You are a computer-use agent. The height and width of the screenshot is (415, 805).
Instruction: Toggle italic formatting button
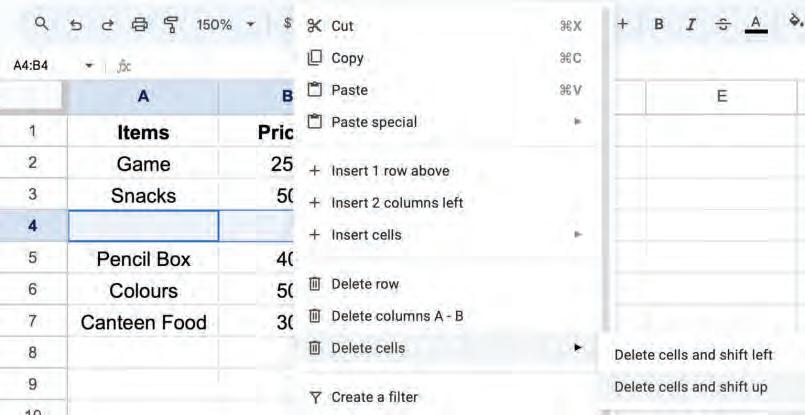[x=691, y=23]
